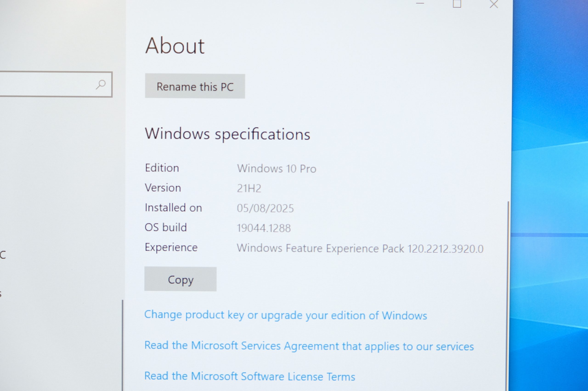Select the OS build 19044.1288 value
Screen dimensions: 588x391
pos(264,228)
